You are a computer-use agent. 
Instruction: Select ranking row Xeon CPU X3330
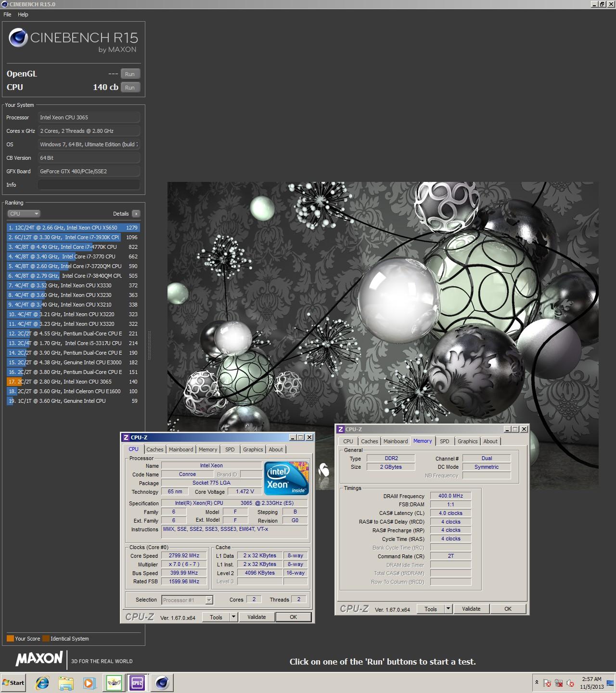coord(73,285)
